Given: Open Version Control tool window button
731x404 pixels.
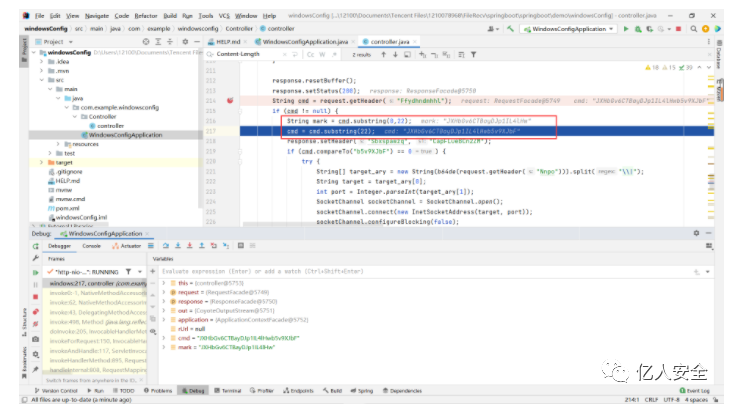Looking at the screenshot, I should click(55, 390).
